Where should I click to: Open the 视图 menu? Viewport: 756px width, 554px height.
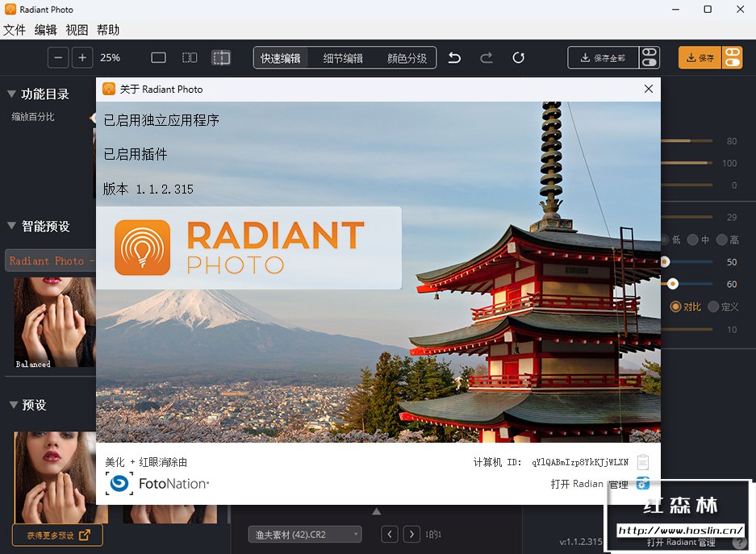click(77, 30)
